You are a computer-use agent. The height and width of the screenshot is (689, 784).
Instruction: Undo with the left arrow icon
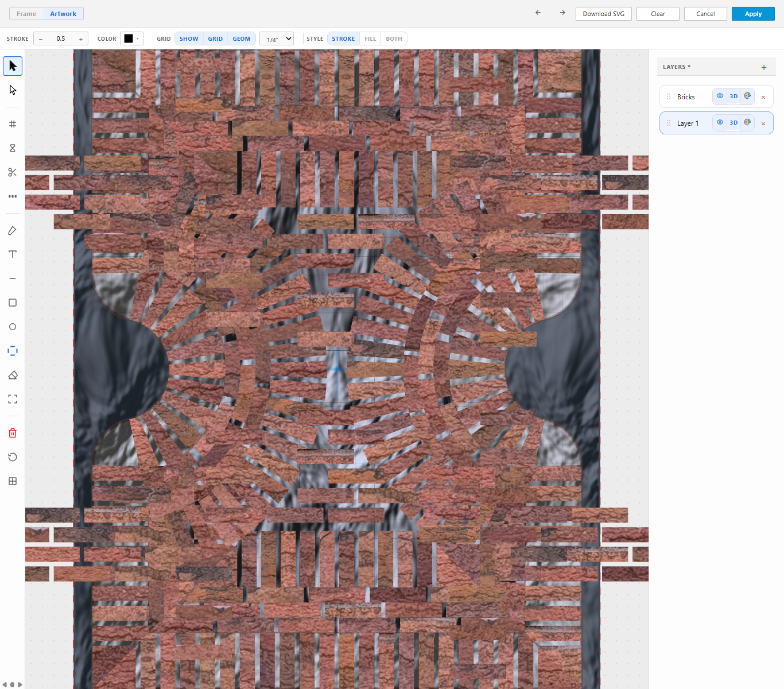point(538,13)
